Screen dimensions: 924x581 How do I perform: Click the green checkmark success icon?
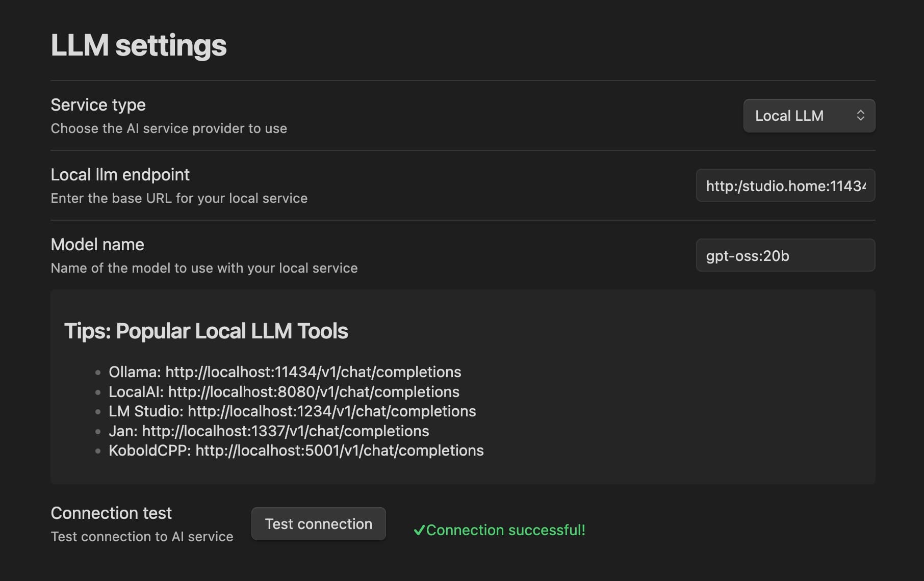pos(419,531)
